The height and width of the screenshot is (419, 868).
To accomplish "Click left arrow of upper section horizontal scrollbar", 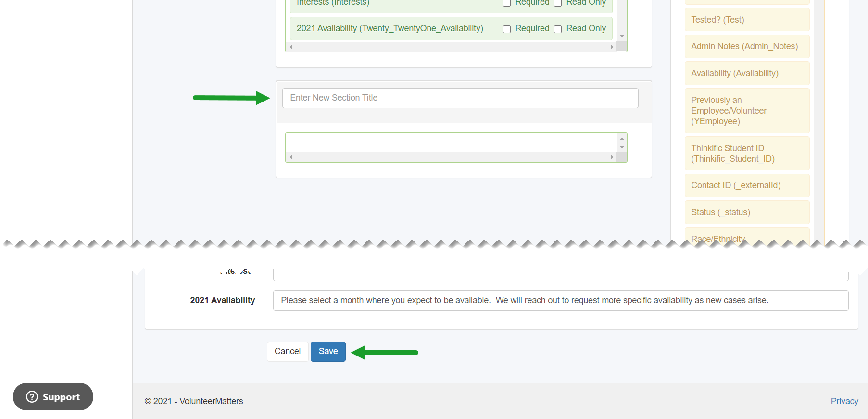I will pos(291,47).
